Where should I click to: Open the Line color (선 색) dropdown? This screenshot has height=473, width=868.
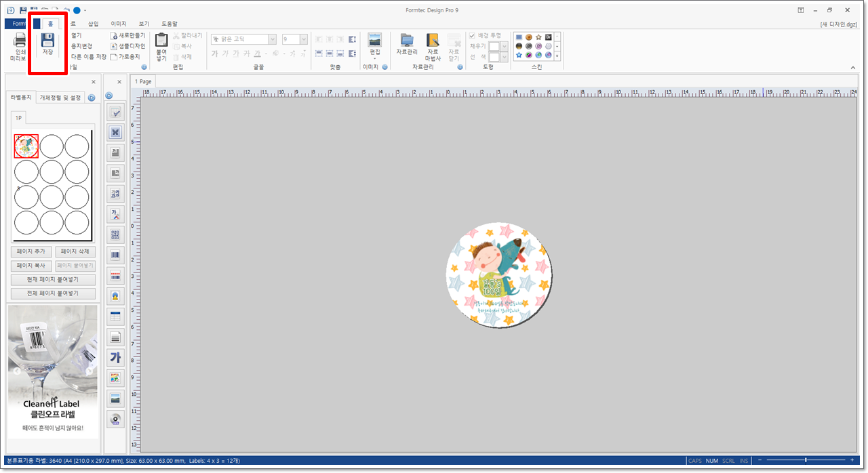point(504,57)
